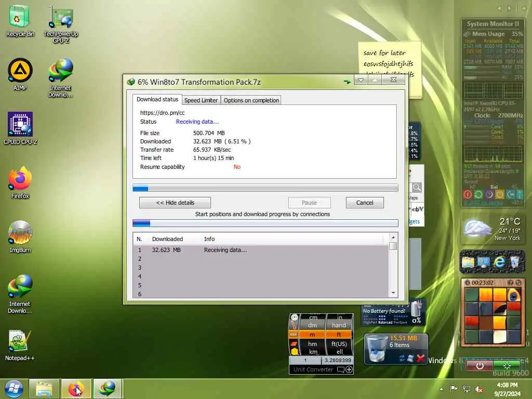Select the AIMP desktop icon
This screenshot has height=399, width=532.
point(20,74)
